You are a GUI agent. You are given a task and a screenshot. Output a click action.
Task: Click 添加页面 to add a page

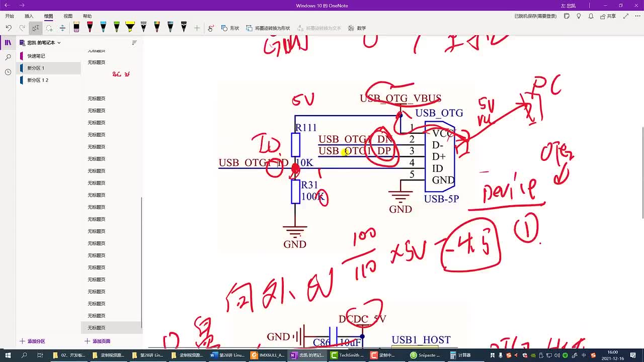click(98, 341)
